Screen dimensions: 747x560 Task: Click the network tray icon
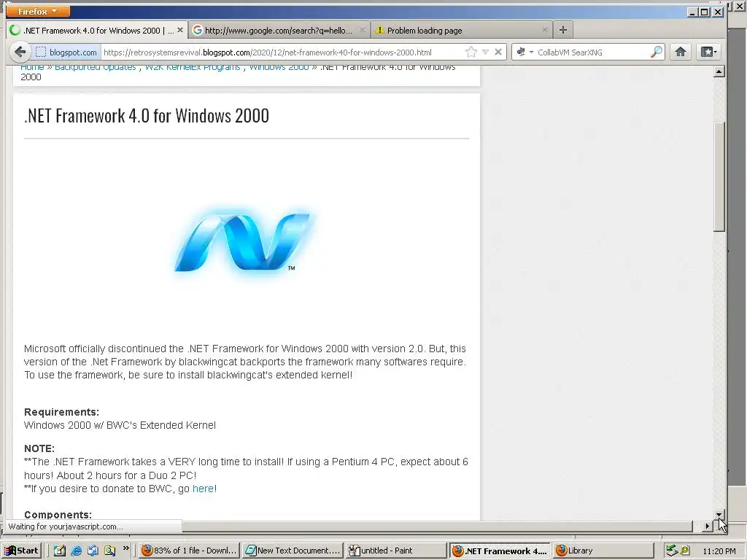click(x=672, y=551)
